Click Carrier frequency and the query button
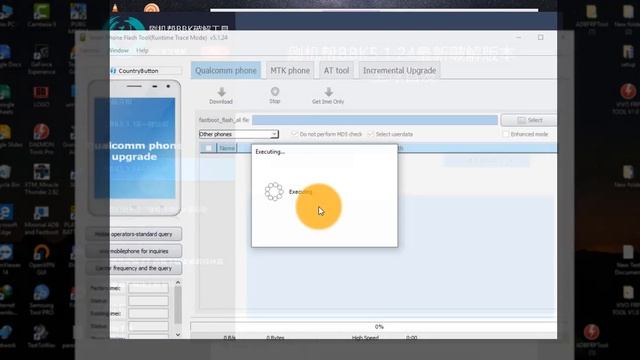 pyautogui.click(x=134, y=268)
